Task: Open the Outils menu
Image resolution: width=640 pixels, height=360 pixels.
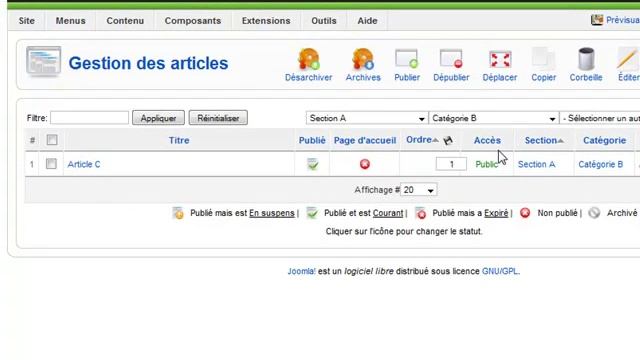Action: [324, 21]
